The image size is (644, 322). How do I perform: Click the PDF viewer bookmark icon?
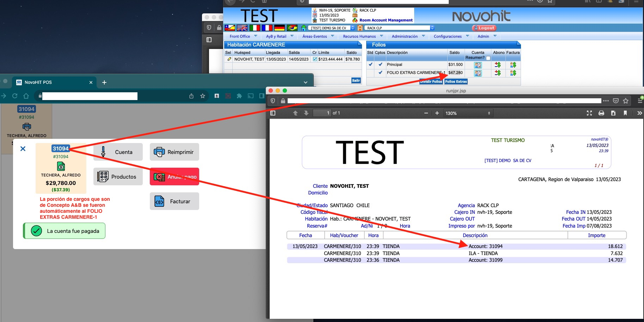pyautogui.click(x=625, y=113)
